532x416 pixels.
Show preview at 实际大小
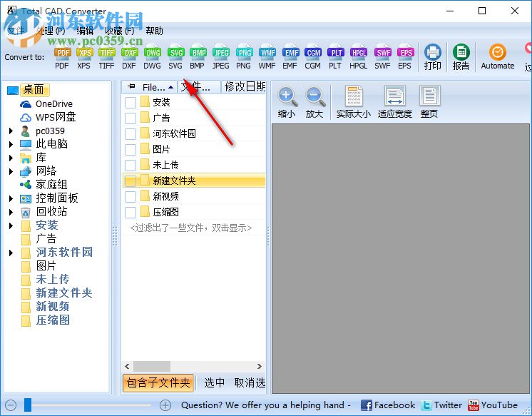pyautogui.click(x=354, y=102)
